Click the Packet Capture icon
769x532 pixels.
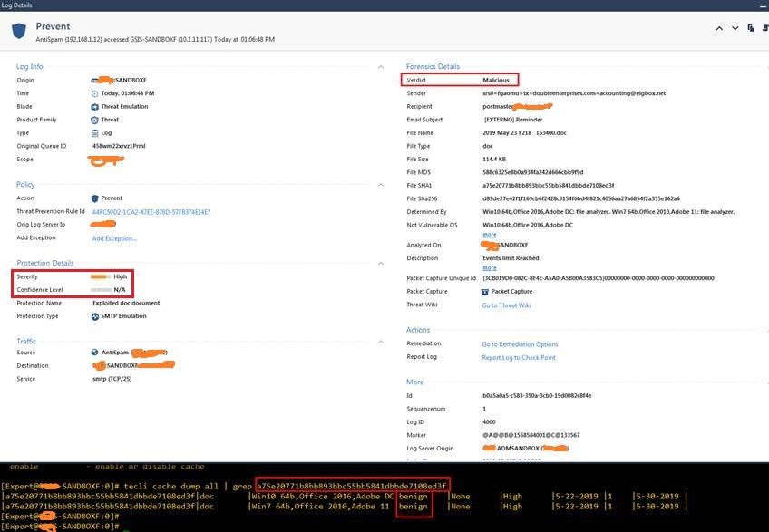point(484,292)
